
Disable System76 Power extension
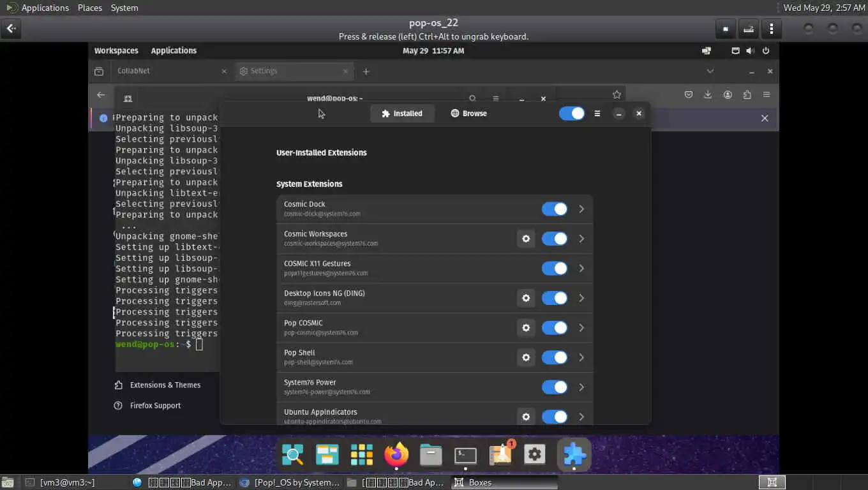coord(554,387)
